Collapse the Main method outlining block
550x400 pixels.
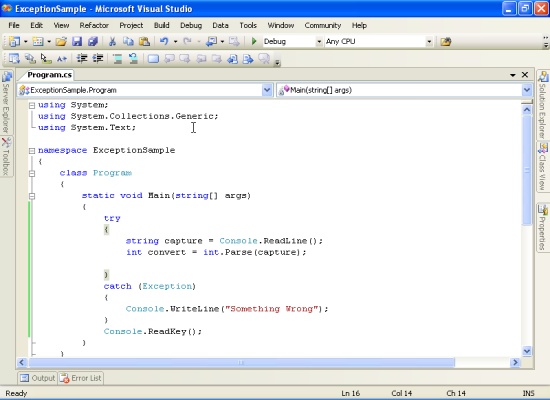tap(32, 196)
